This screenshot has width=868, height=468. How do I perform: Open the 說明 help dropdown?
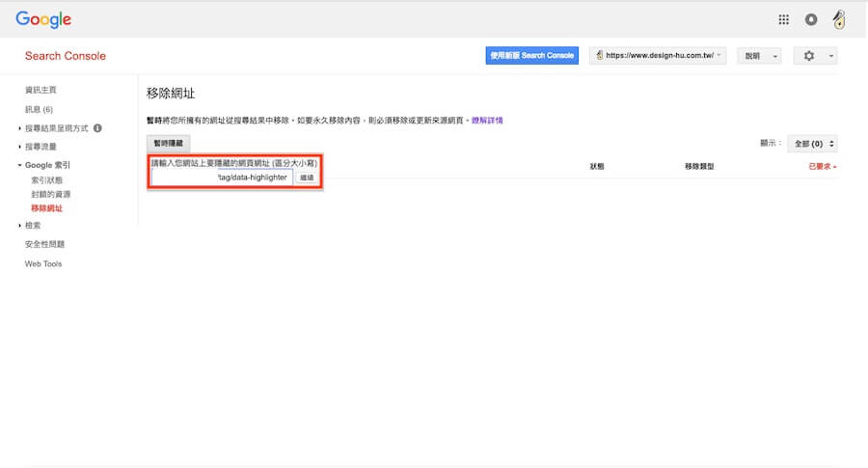(x=758, y=56)
